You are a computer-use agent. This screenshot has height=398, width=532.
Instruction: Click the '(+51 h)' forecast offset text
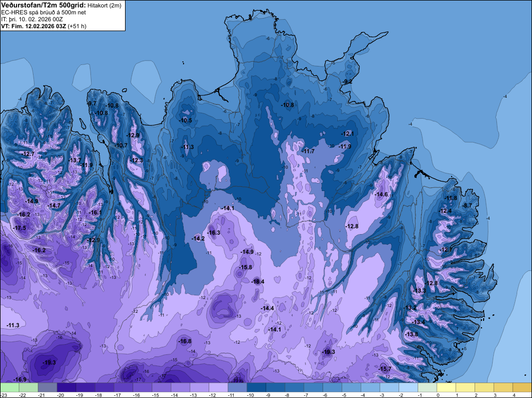(77, 26)
